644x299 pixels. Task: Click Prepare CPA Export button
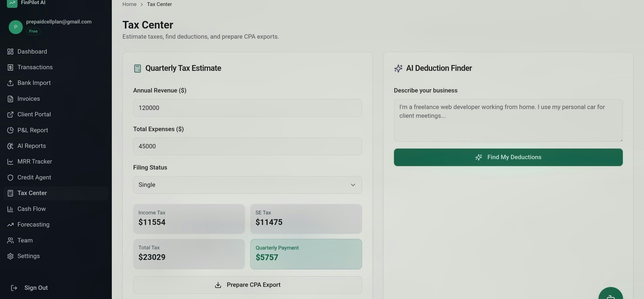click(x=247, y=285)
